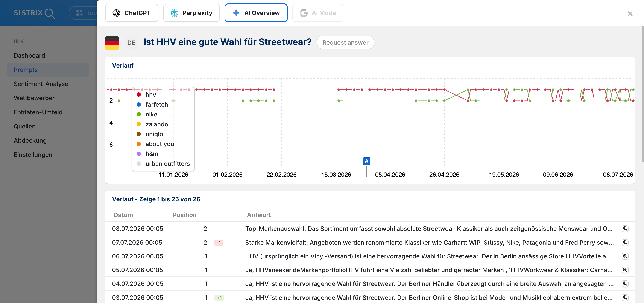The width and height of the screenshot is (644, 303).
Task: Click the Perplexity logo icon
Action: (x=175, y=13)
